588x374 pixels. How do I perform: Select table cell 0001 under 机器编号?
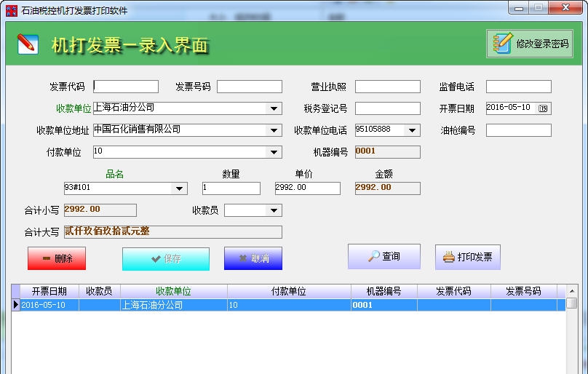coord(384,305)
